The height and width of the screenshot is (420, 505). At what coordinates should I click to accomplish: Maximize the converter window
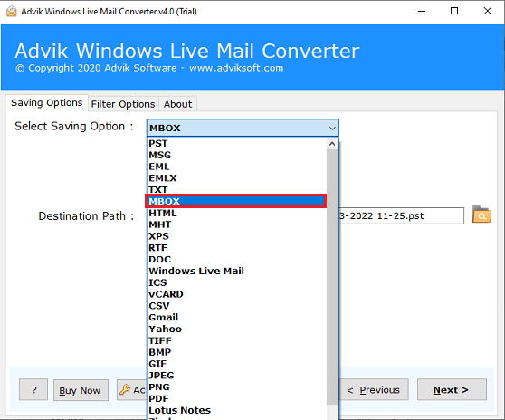click(x=454, y=11)
